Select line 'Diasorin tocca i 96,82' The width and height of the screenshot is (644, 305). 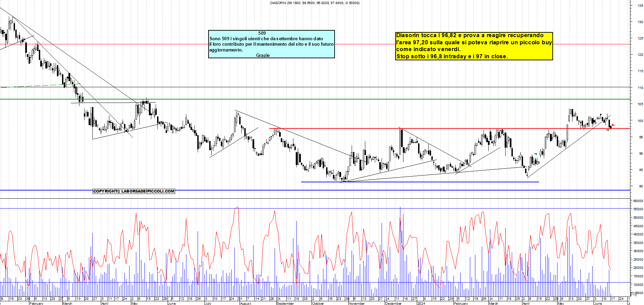[470, 35]
